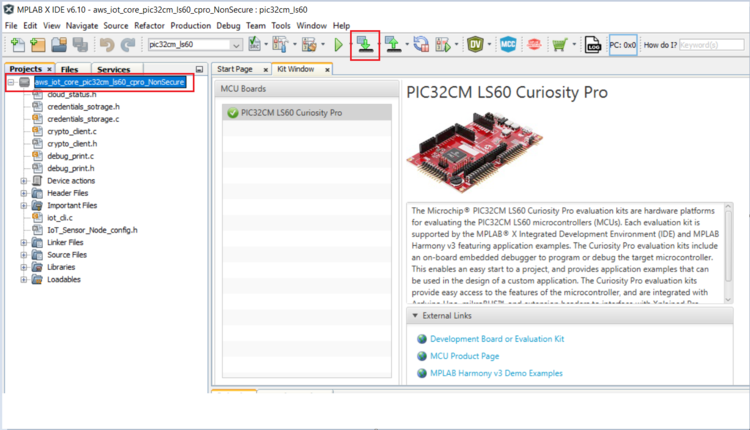Click the New File toolbar icon
The width and height of the screenshot is (750, 430).
17,45
